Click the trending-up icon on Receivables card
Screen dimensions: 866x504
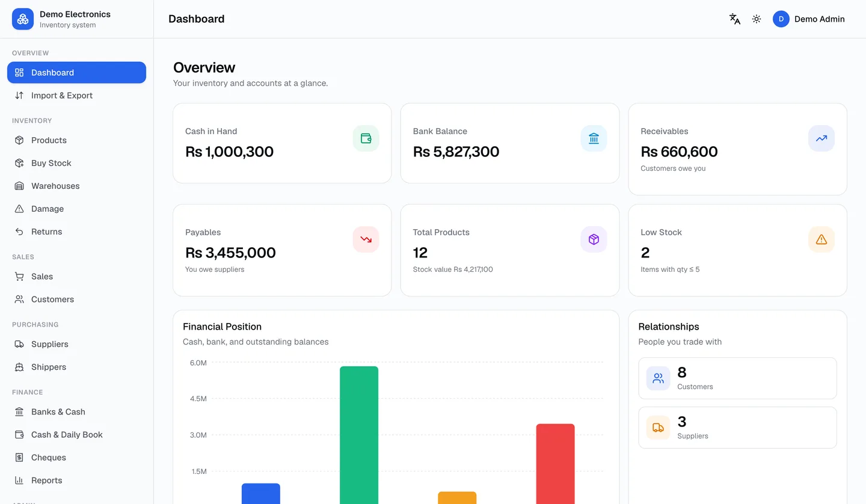click(x=821, y=138)
